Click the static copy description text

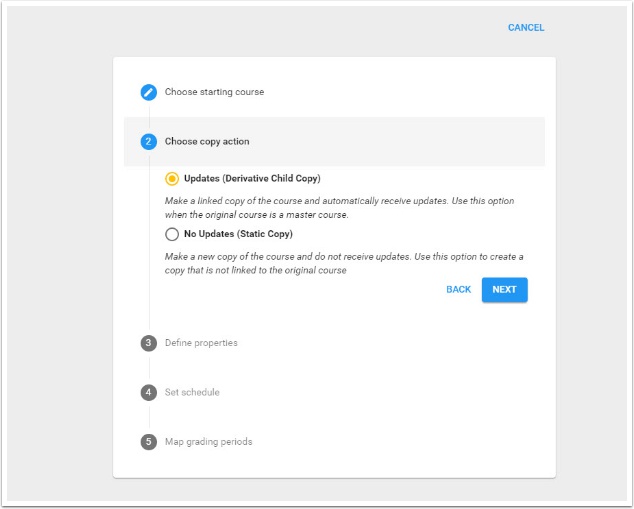point(344,263)
